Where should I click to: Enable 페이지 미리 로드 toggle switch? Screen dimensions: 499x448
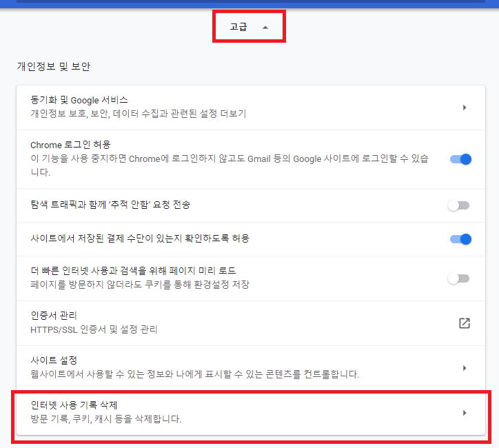[x=459, y=278]
